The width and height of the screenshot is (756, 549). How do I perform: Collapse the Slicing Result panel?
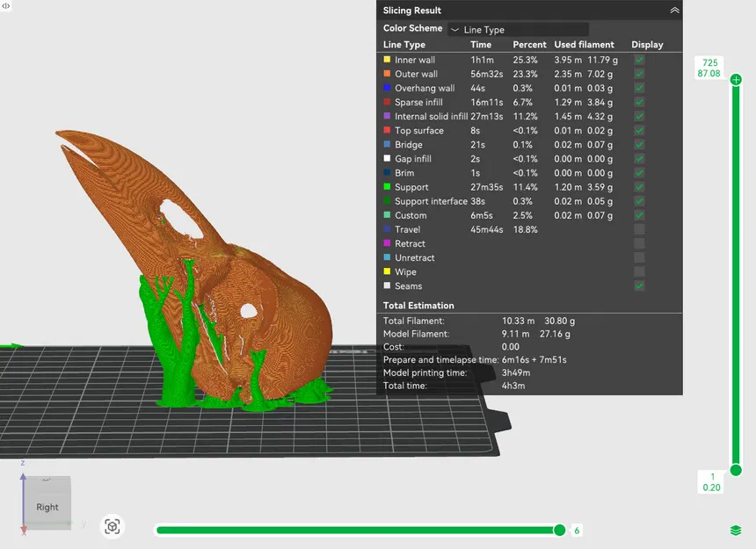[674, 10]
